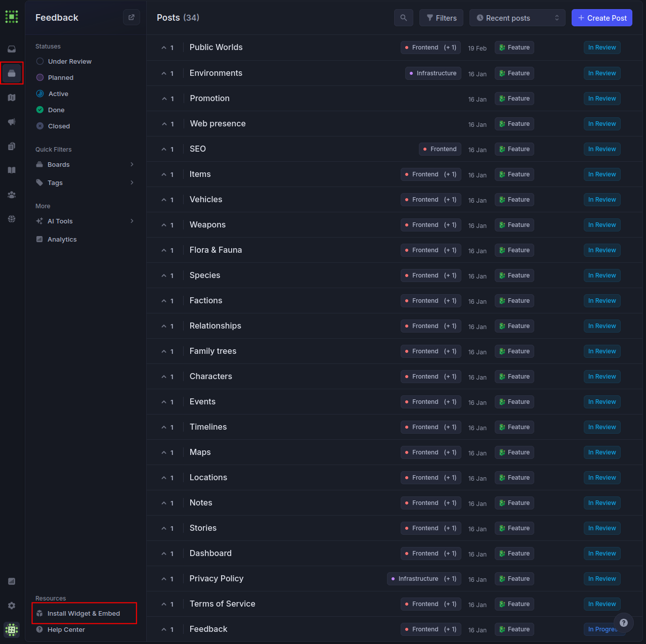The height and width of the screenshot is (644, 646).
Task: Open Feature board tag of Vehicles
Action: [x=514, y=200]
